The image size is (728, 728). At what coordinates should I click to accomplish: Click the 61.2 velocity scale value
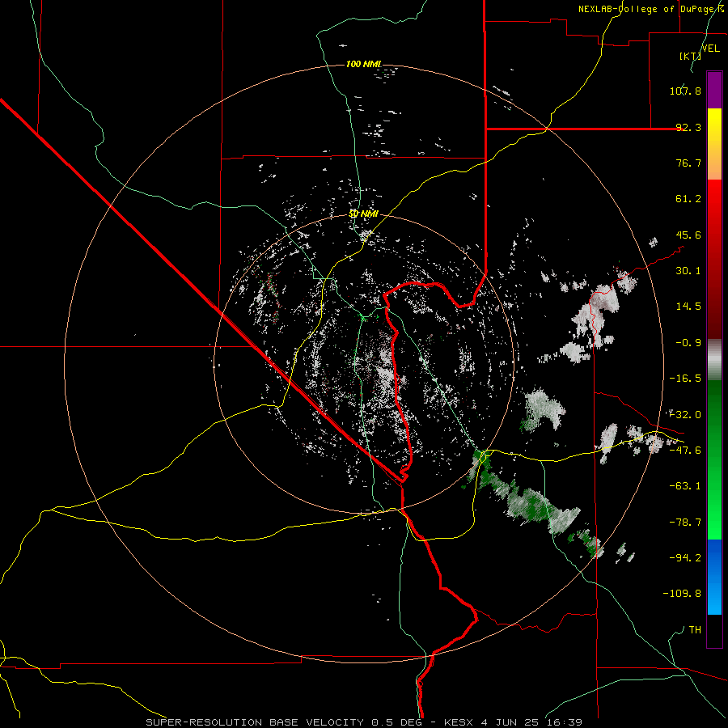pos(688,199)
